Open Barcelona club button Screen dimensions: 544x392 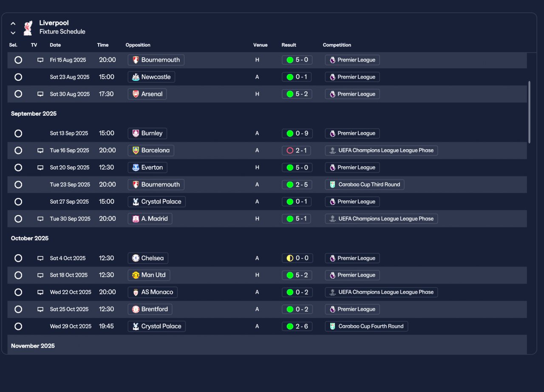coord(151,151)
